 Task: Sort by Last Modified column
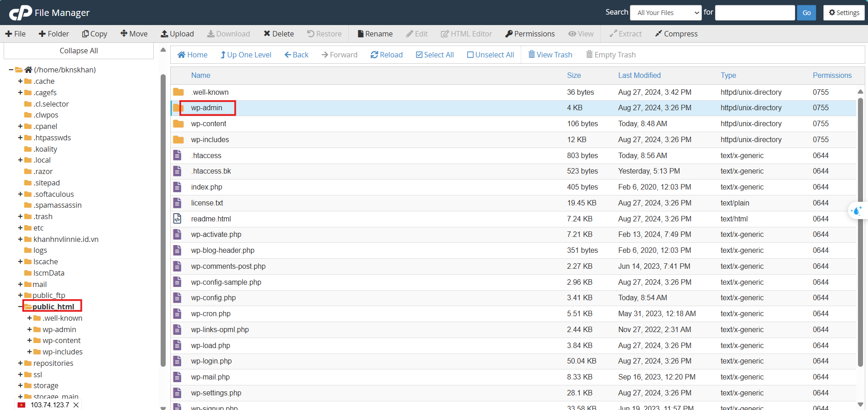click(640, 75)
